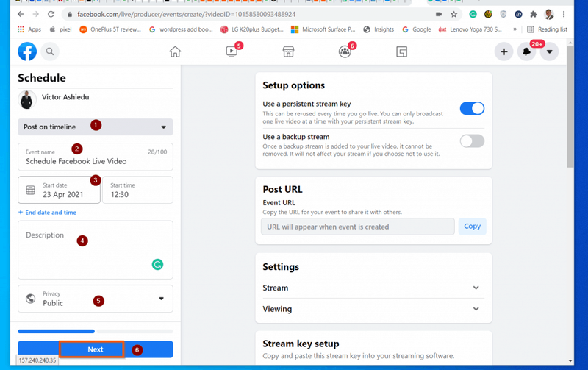588x370 pixels.
Task: Go to Facebook Home icon
Action: coord(175,51)
